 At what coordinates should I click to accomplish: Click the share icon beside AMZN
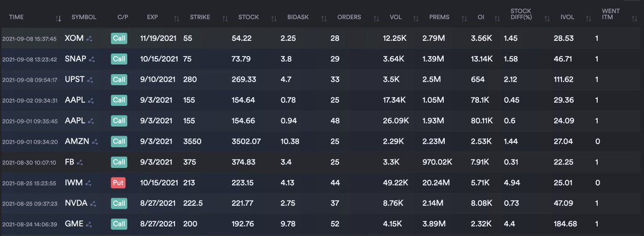coord(94,141)
